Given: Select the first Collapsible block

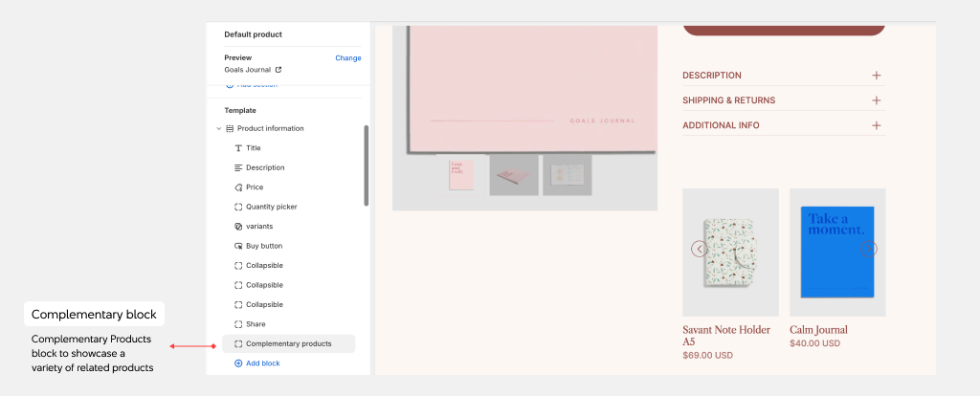Looking at the screenshot, I should [x=264, y=265].
